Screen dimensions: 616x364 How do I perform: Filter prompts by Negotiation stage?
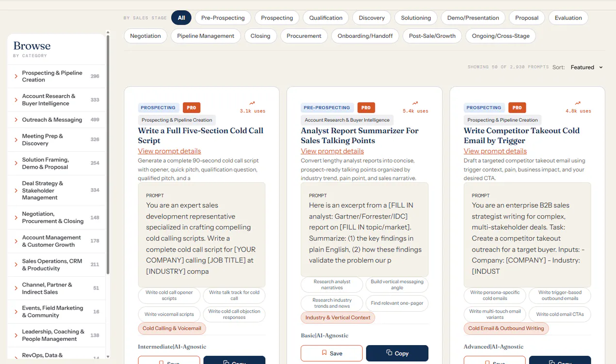[x=146, y=36]
